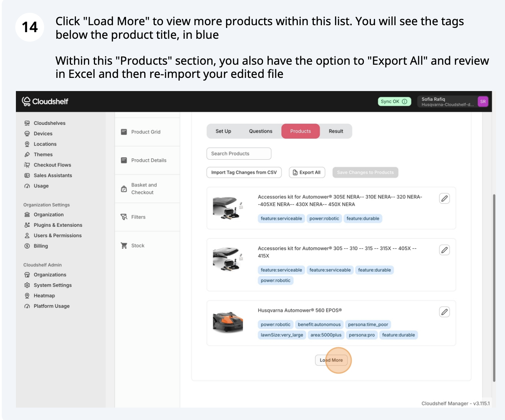Click the Stock cart icon
The image size is (505, 420).
tap(124, 246)
